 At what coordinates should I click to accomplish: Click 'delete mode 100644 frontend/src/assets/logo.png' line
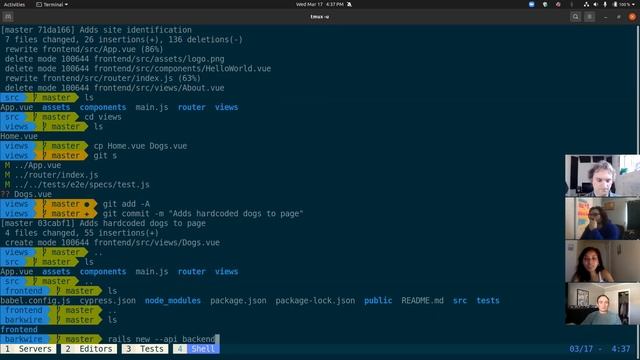[114, 59]
